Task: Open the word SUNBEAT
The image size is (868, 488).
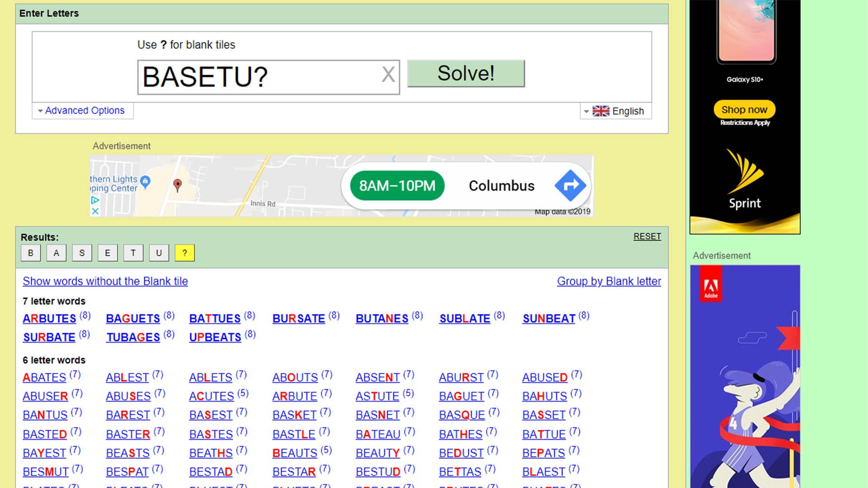Action: click(x=549, y=319)
